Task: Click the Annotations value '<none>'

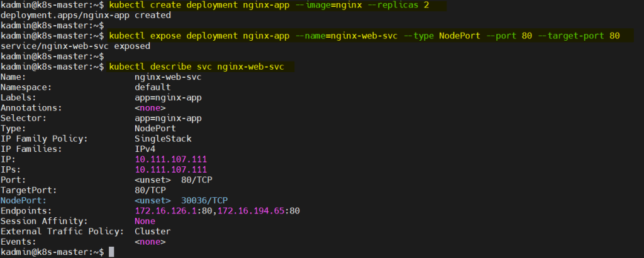Action: [x=150, y=108]
